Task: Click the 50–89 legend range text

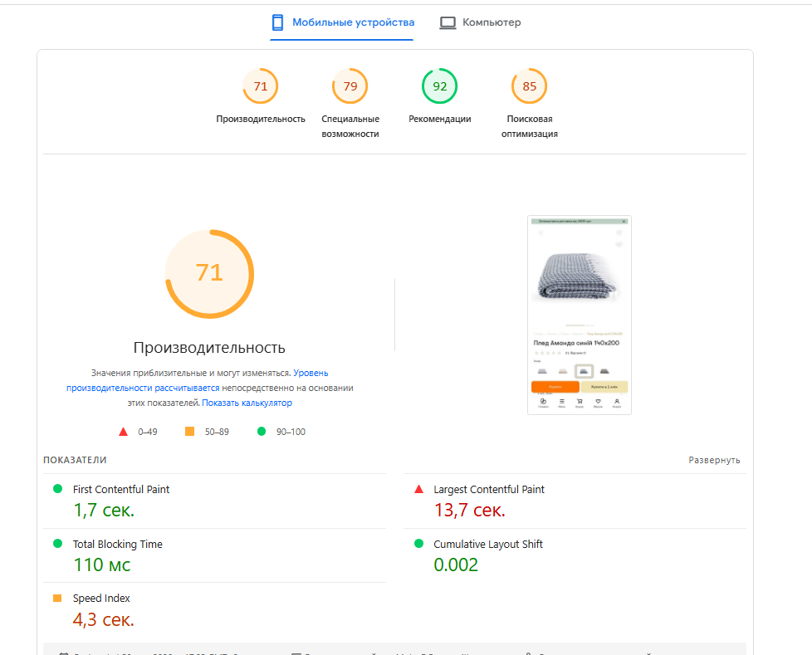Action: click(217, 432)
